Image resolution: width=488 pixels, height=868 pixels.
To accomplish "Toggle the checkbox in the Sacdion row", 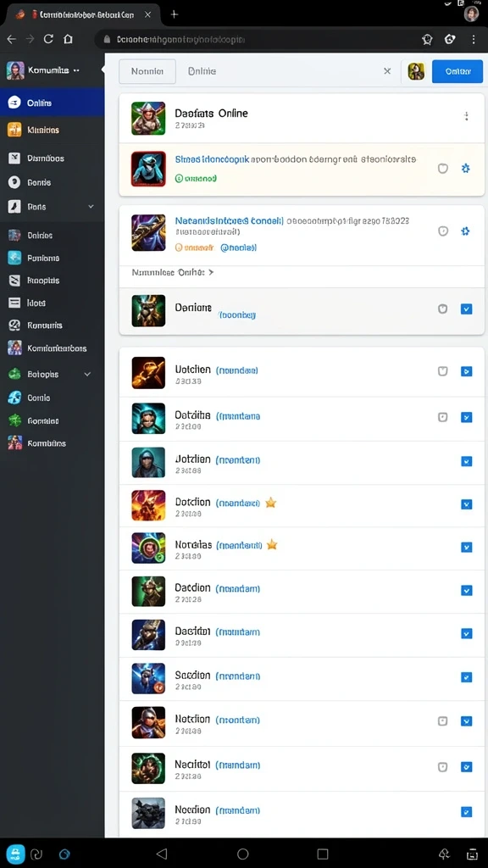I will coord(467,677).
